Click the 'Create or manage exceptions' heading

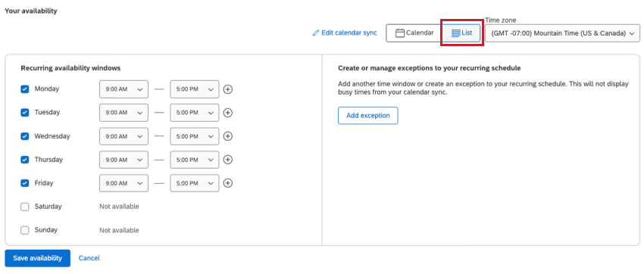[429, 67]
